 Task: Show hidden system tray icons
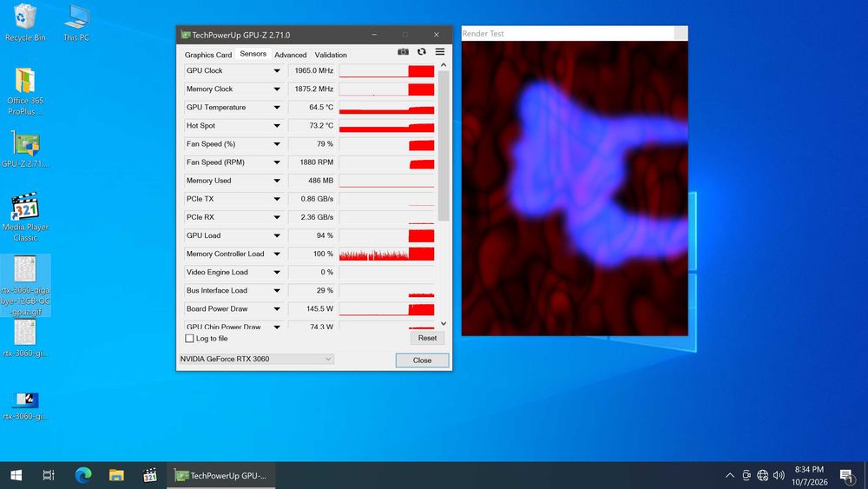(x=730, y=475)
